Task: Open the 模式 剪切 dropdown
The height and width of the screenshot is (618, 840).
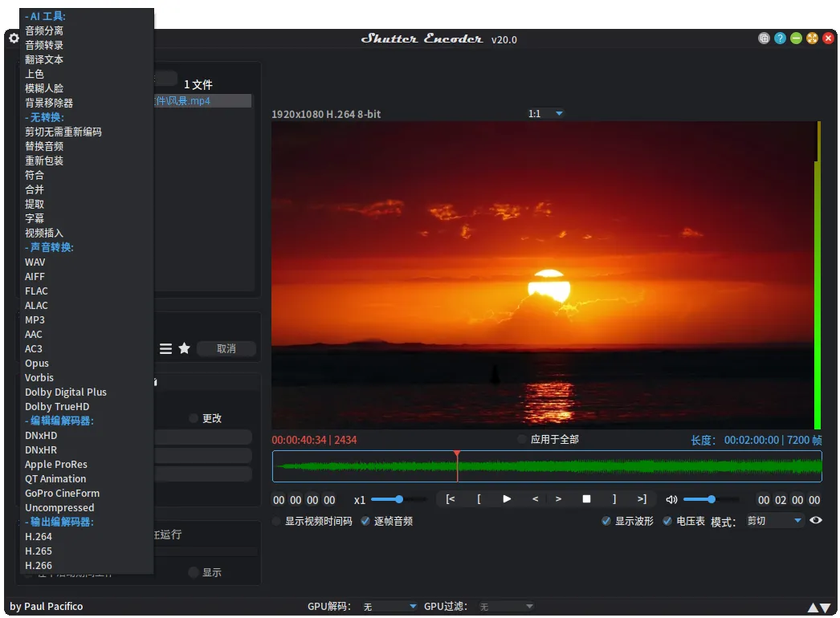Action: (774, 521)
